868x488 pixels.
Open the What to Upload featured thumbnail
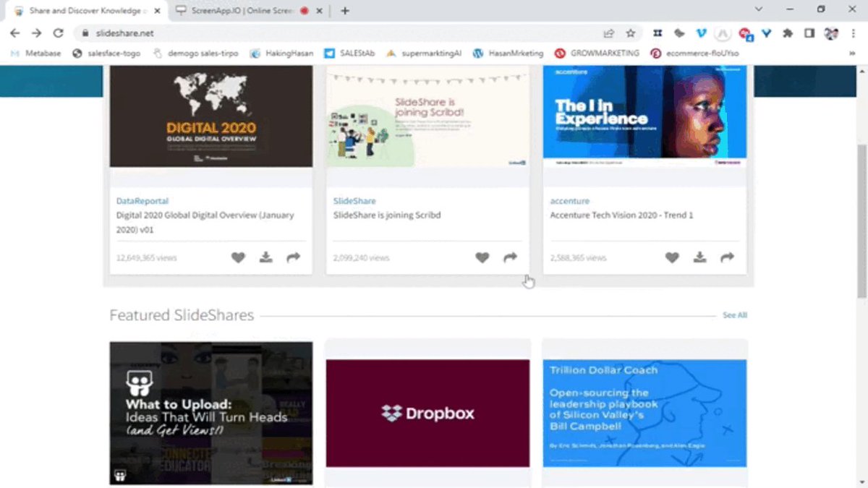pos(211,413)
